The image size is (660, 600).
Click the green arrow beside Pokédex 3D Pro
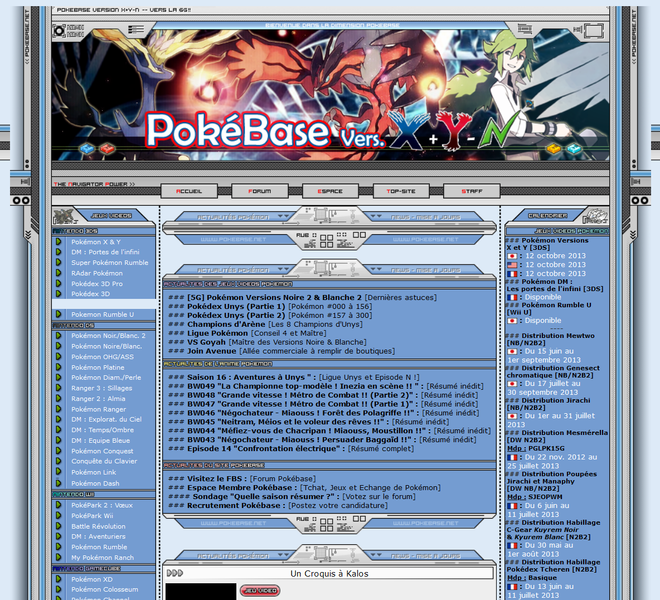59,283
